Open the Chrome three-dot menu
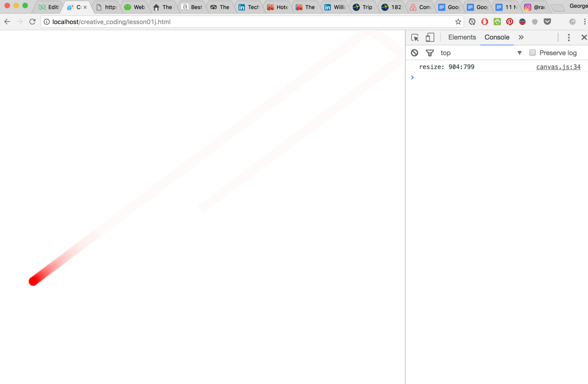Screen dimensions: 588x384 click(x=584, y=22)
